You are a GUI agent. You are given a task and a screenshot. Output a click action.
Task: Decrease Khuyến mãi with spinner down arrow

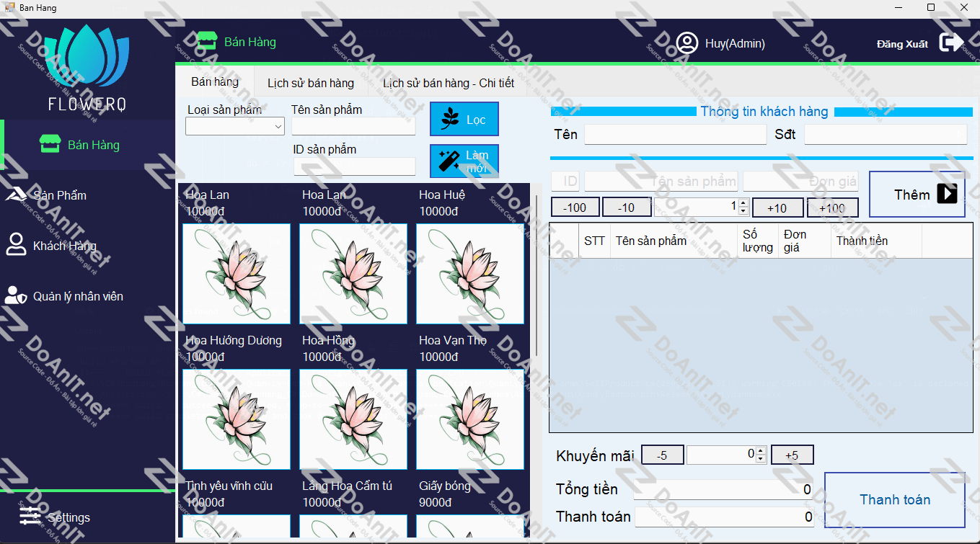tap(761, 459)
